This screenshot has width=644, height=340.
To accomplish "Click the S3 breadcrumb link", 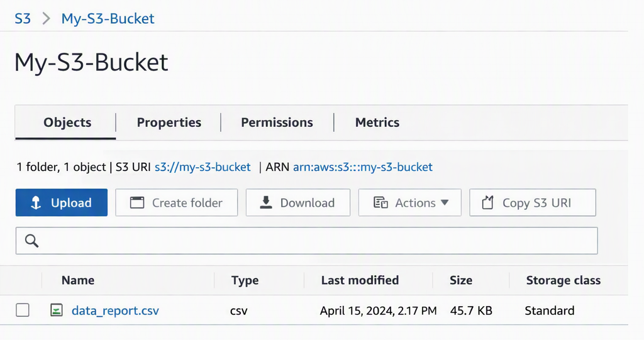I will pyautogui.click(x=23, y=18).
